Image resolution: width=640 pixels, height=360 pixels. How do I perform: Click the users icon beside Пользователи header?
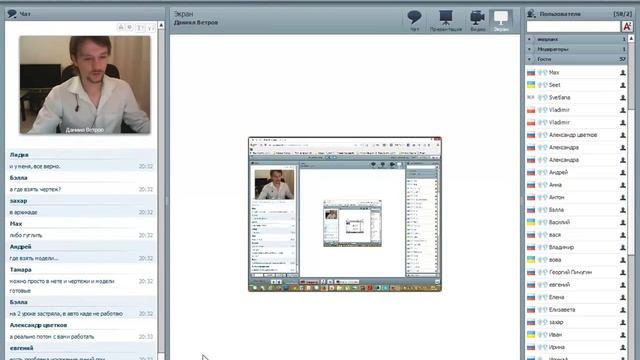531,13
